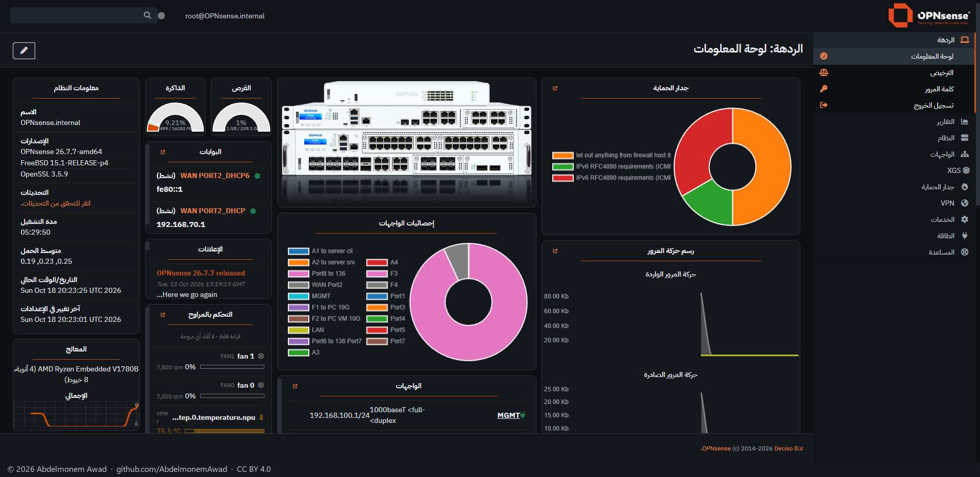This screenshot has width=980, height=477.
Task: Click the scales icon for الترخيص
Action: pos(823,72)
